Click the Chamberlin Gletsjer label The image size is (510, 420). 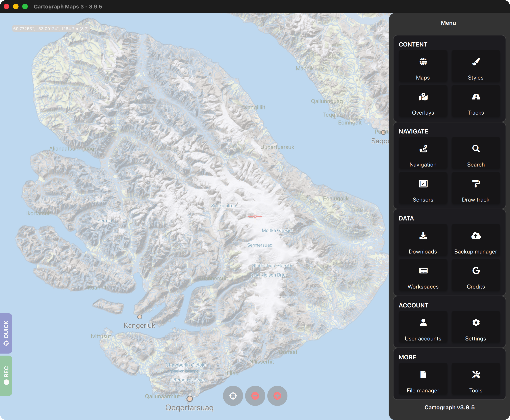(x=186, y=365)
